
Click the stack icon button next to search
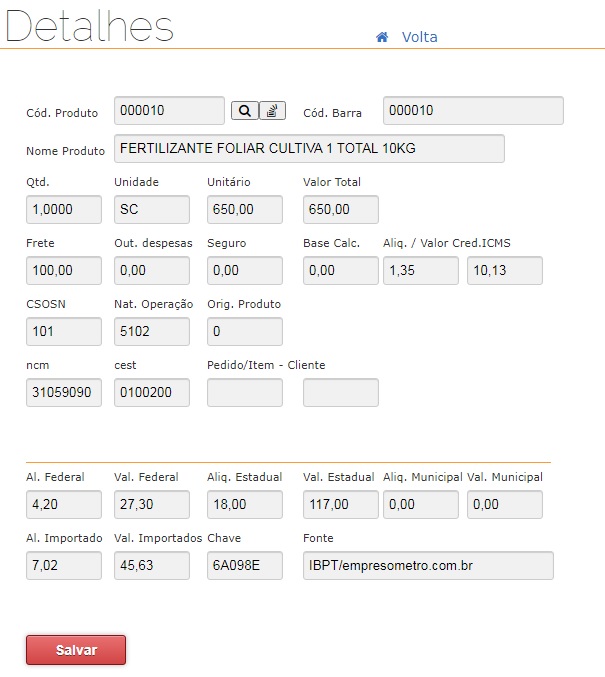click(273, 111)
